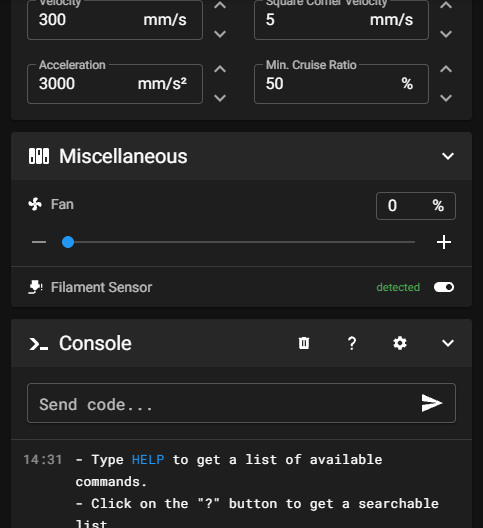The image size is (483, 528).
Task: Increase fan speed with plus icon
Action: (444, 242)
